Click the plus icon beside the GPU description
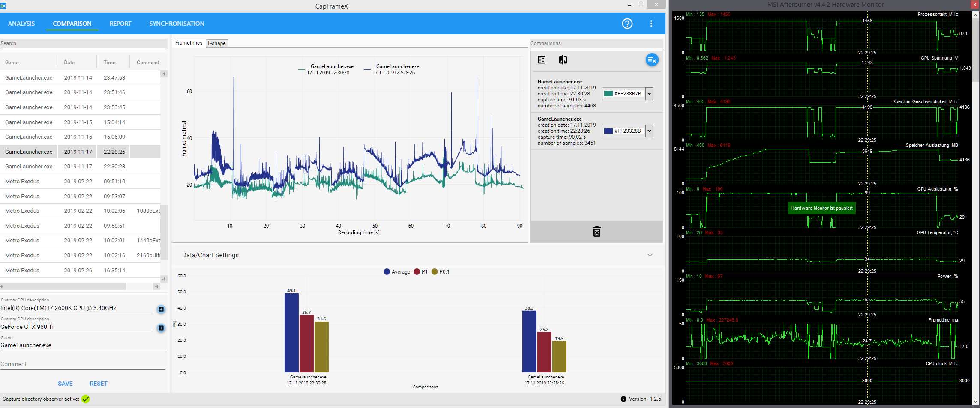Image resolution: width=980 pixels, height=408 pixels. tap(161, 328)
